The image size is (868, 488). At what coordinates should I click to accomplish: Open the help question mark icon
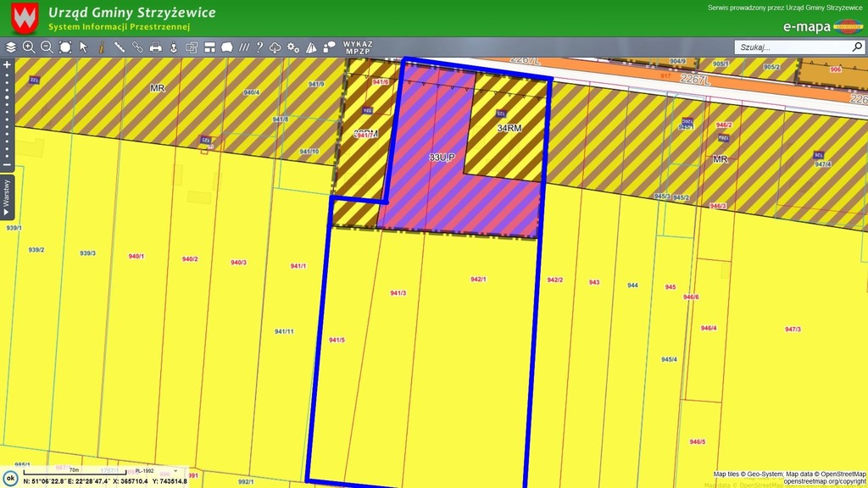[260, 47]
